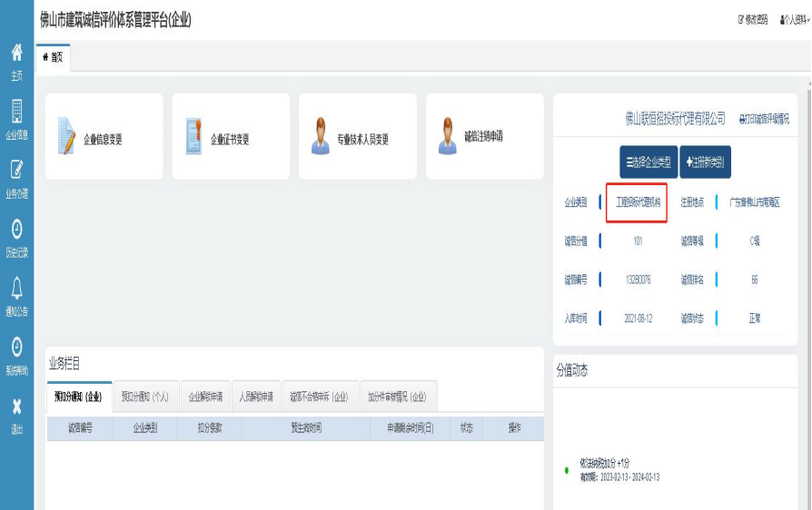Click the 主页 home icon in sidebar
This screenshot has height=510, width=812.
pos(16,60)
